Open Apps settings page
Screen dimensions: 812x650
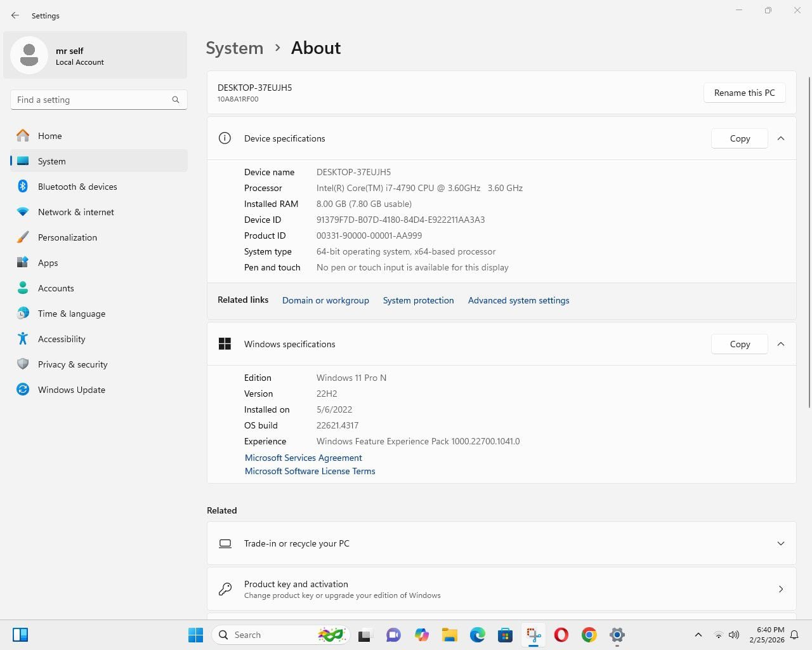coord(99,263)
